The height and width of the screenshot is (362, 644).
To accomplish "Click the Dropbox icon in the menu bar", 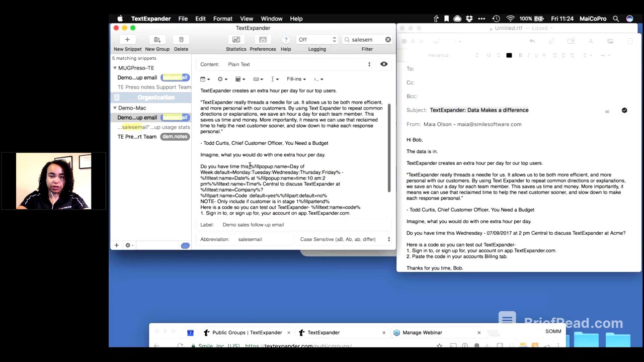I will tap(469, 19).
